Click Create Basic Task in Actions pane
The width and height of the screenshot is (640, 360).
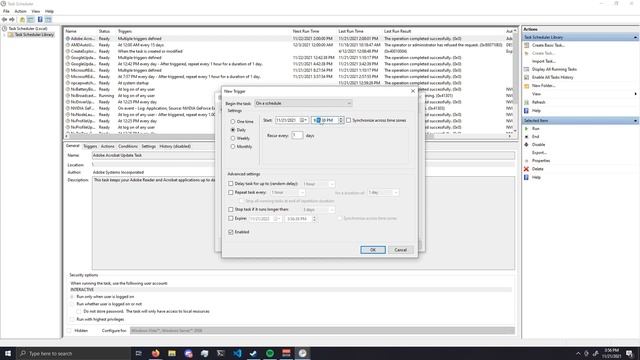548,45
